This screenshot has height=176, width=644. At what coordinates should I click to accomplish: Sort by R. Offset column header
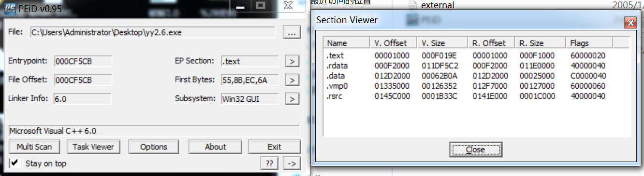pyautogui.click(x=491, y=43)
